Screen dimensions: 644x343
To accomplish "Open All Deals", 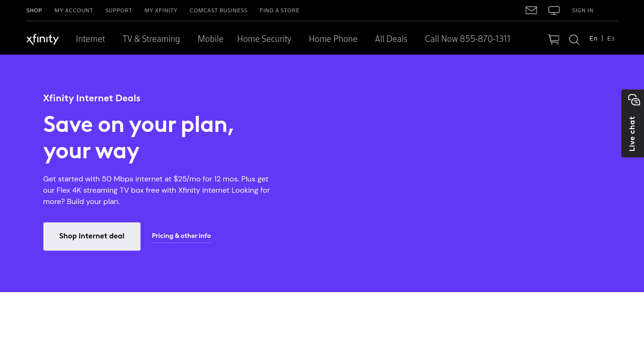I will (x=391, y=39).
